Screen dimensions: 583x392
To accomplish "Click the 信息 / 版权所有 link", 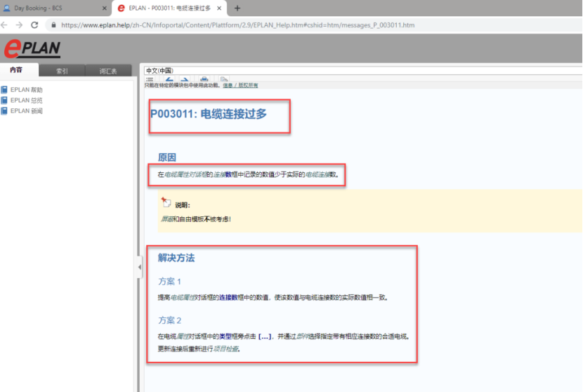I will [240, 85].
